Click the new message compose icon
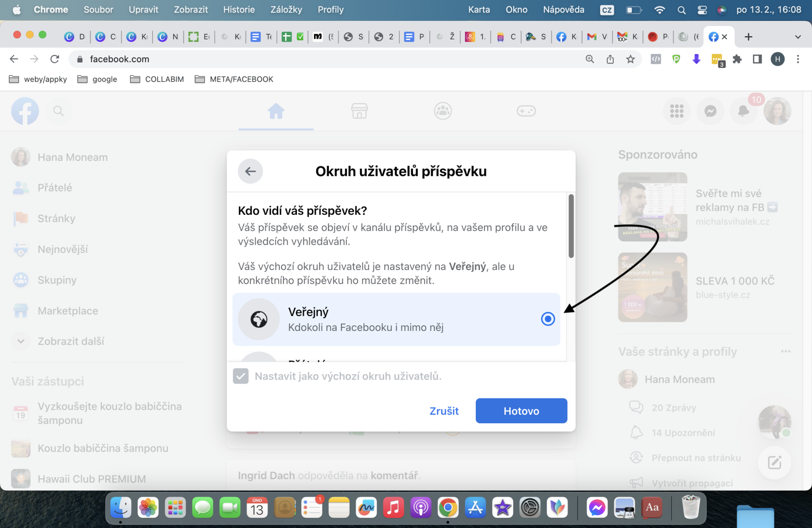The image size is (812, 528). pyautogui.click(x=774, y=463)
